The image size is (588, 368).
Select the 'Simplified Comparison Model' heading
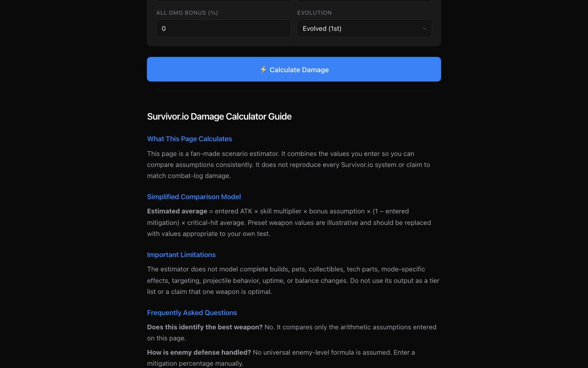(x=194, y=197)
